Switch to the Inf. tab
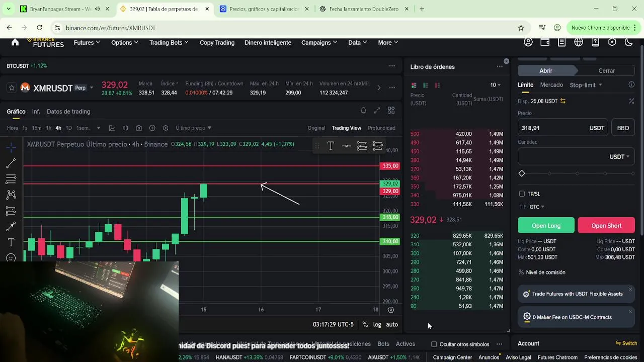This screenshot has width=644, height=362. (x=36, y=112)
